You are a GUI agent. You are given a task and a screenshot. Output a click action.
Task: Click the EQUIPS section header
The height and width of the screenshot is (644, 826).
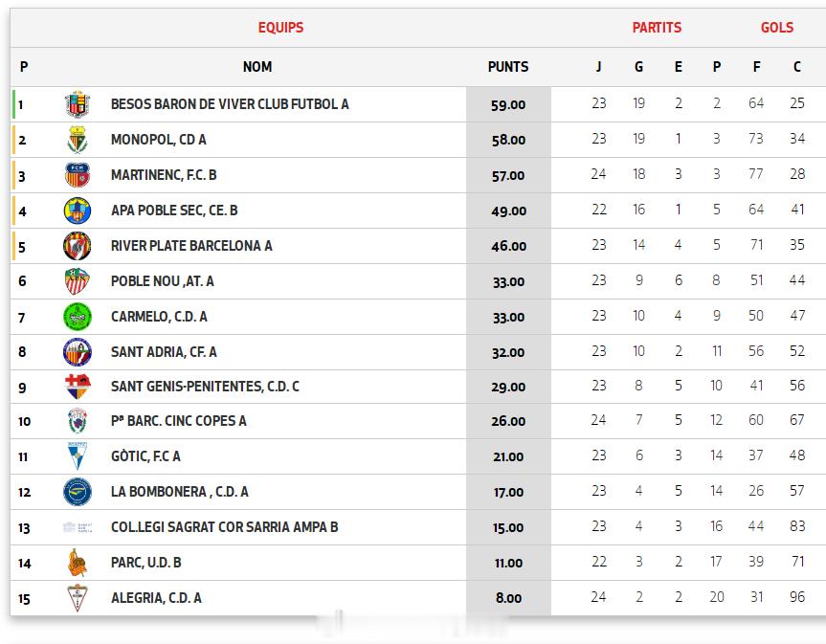click(280, 28)
